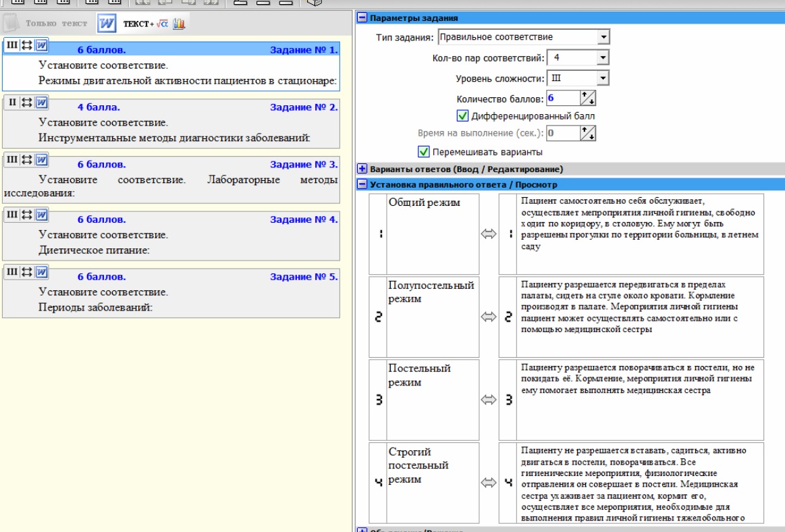
Task: Click the 'Периоды заболеваний:' task text
Action: pyautogui.click(x=95, y=307)
